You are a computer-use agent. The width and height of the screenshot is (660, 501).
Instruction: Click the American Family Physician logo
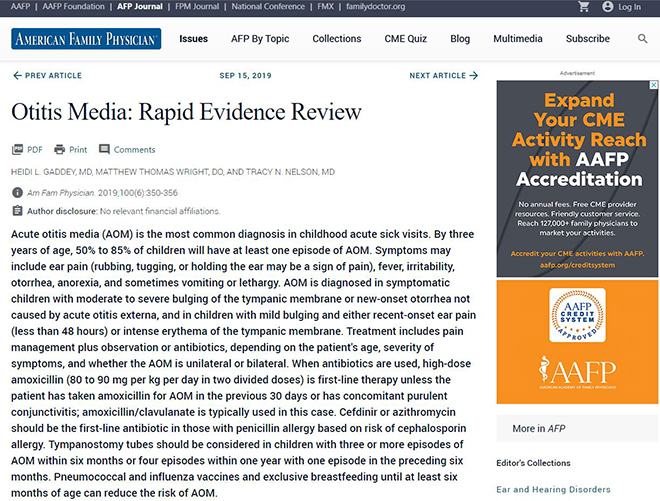coord(86,39)
